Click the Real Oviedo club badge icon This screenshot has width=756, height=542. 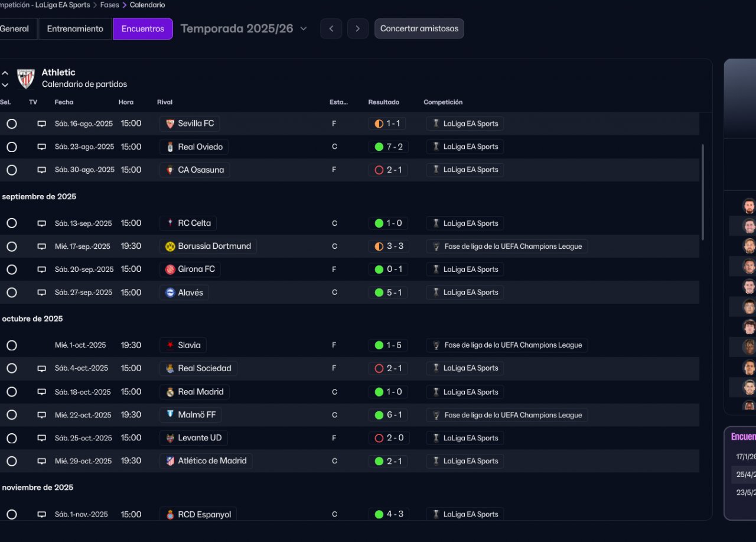(170, 147)
